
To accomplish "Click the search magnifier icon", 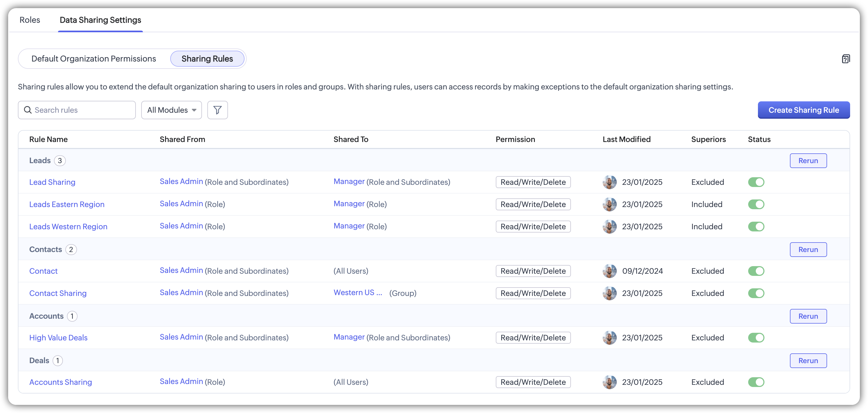I will click(x=28, y=110).
